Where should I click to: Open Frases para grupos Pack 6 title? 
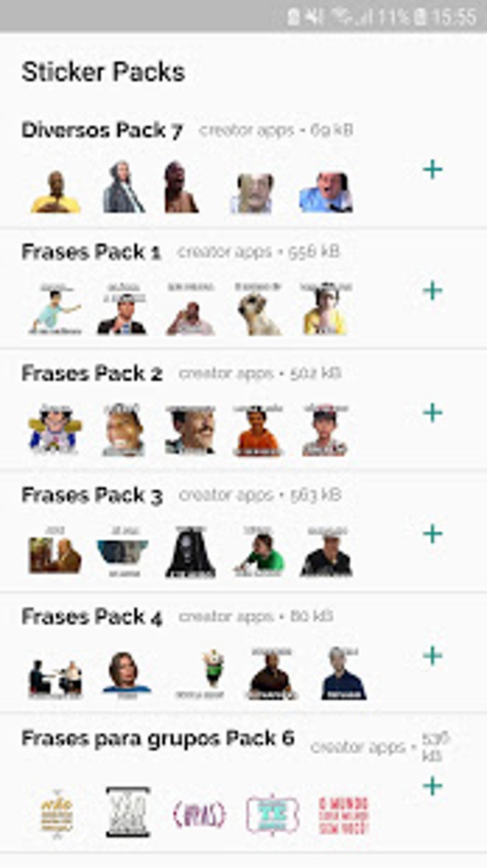158,739
